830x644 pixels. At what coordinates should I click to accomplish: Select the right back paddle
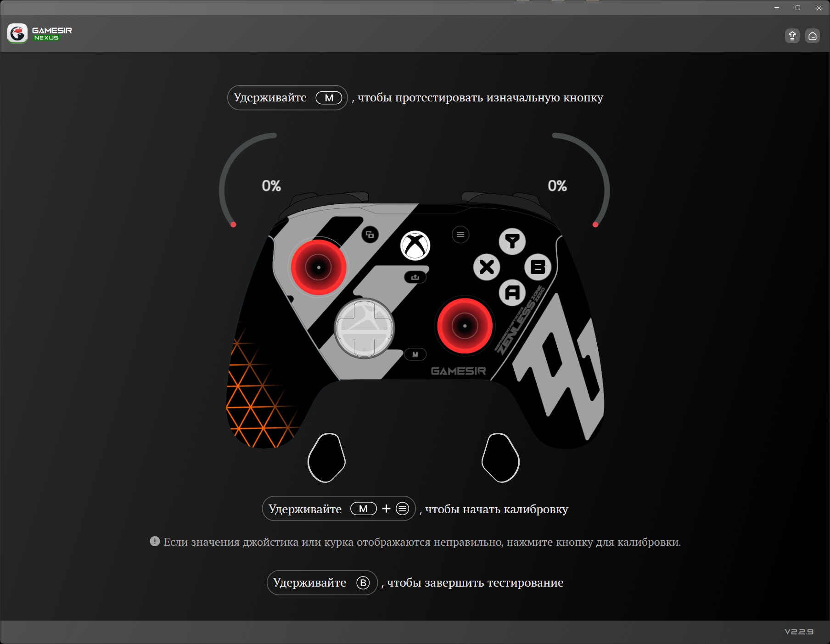tap(500, 458)
